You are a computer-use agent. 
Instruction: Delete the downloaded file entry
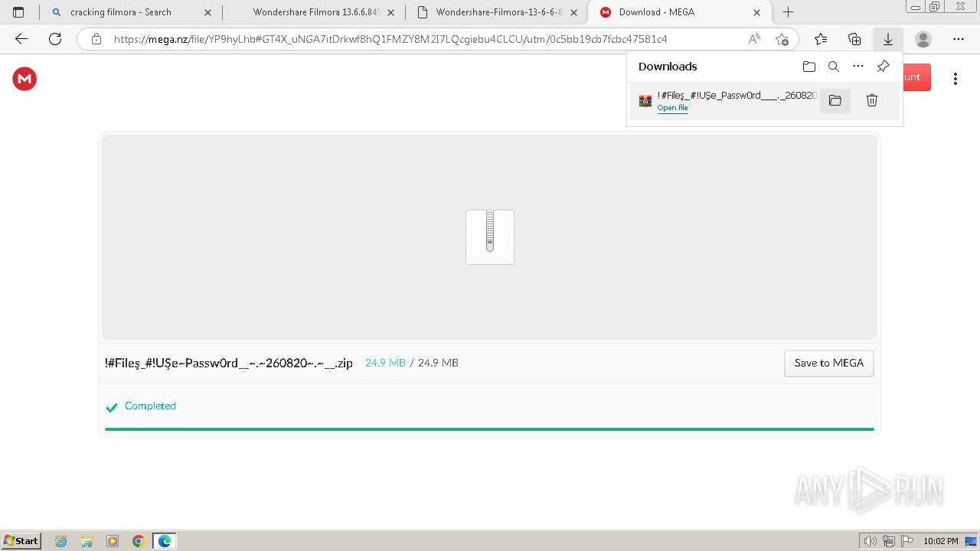point(872,100)
